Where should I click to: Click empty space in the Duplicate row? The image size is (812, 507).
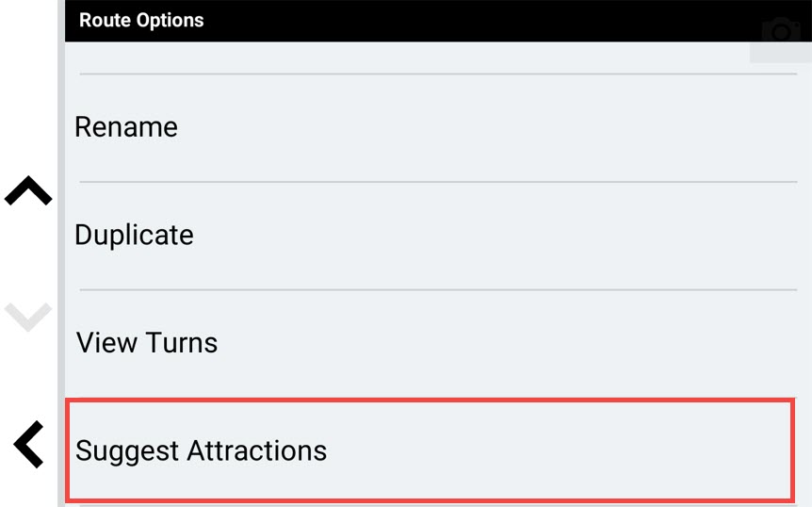492,237
